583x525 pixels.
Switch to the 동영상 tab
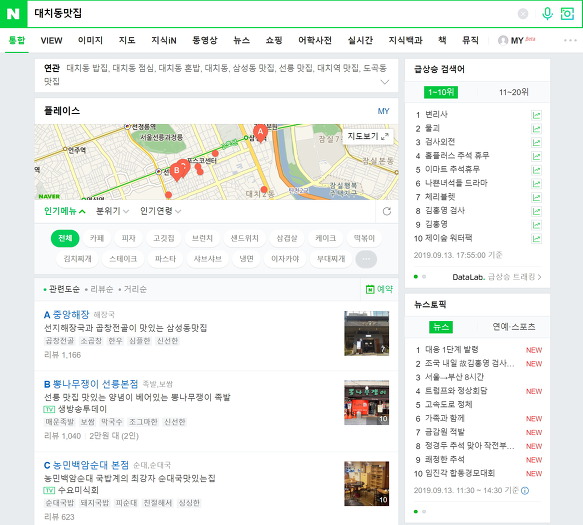click(x=204, y=40)
